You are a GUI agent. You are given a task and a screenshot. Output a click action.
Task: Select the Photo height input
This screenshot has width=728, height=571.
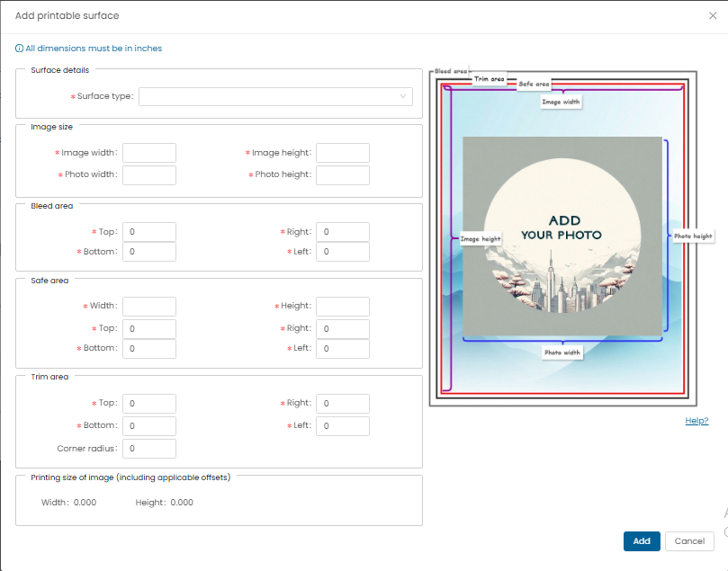tap(343, 174)
